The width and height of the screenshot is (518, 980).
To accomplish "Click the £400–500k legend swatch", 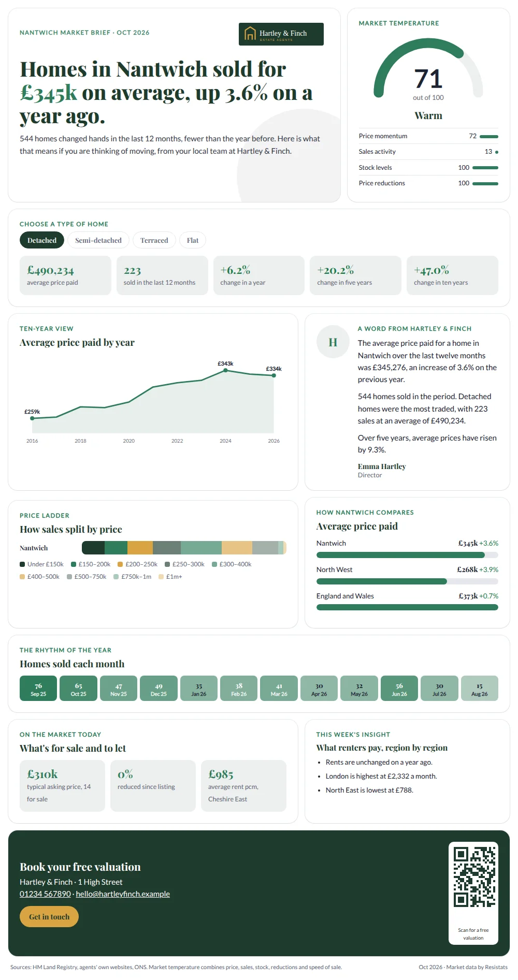I will pyautogui.click(x=22, y=577).
